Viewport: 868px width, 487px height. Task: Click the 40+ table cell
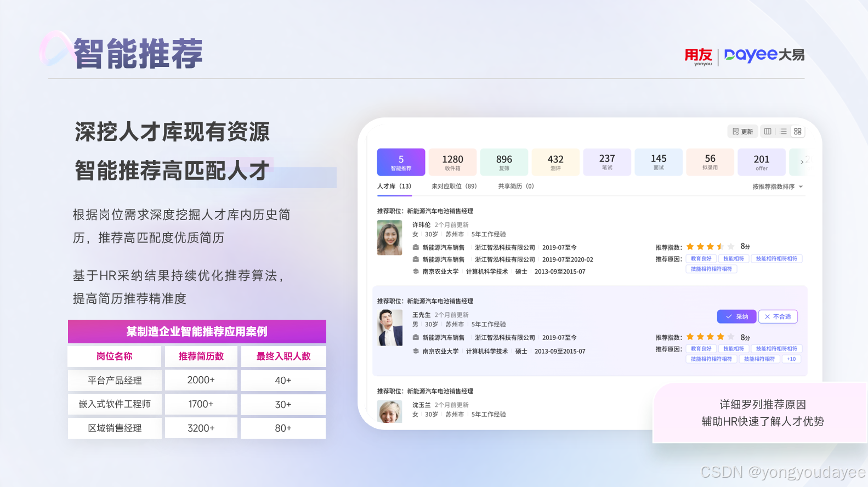point(283,380)
